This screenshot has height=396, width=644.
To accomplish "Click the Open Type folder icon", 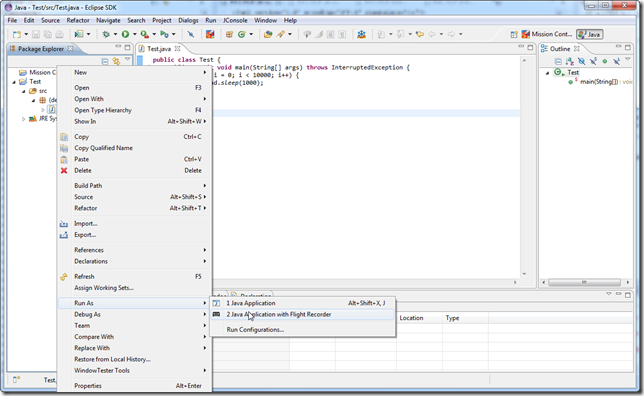I will 268,35.
